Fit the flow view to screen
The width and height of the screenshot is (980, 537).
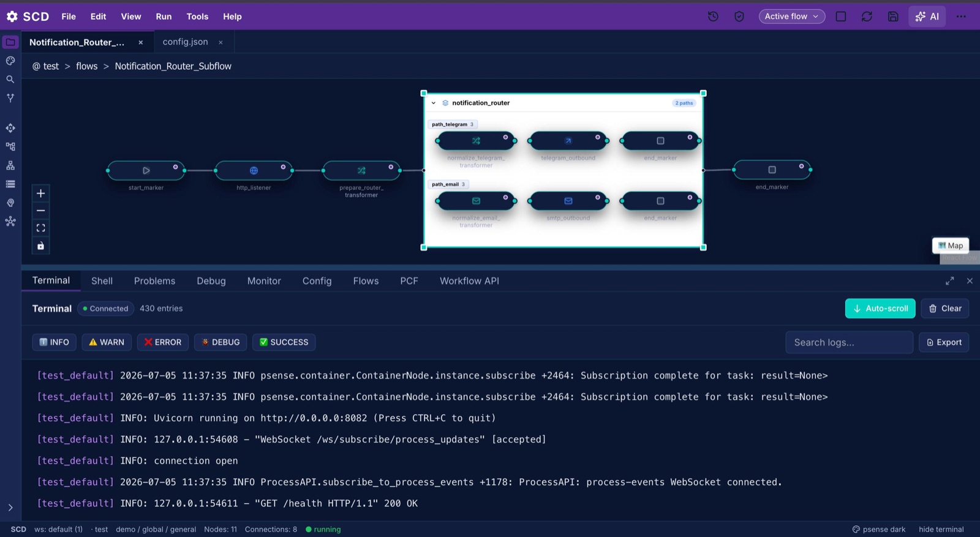click(40, 228)
